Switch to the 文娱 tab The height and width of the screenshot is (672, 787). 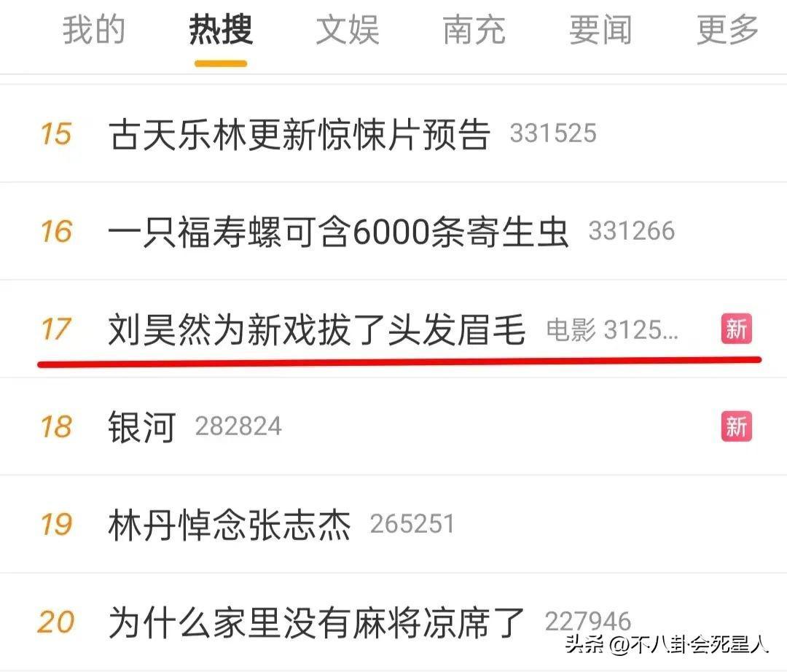pos(348,30)
